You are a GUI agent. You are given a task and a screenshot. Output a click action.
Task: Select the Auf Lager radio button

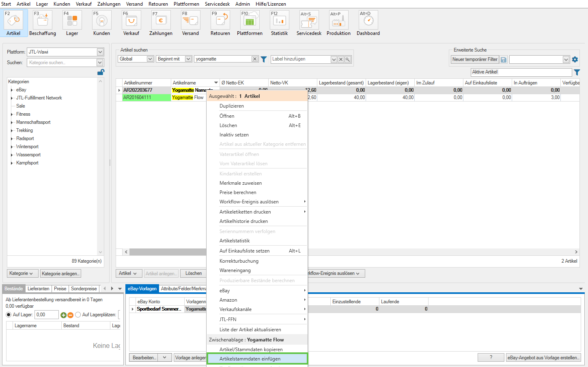[x=9, y=315]
